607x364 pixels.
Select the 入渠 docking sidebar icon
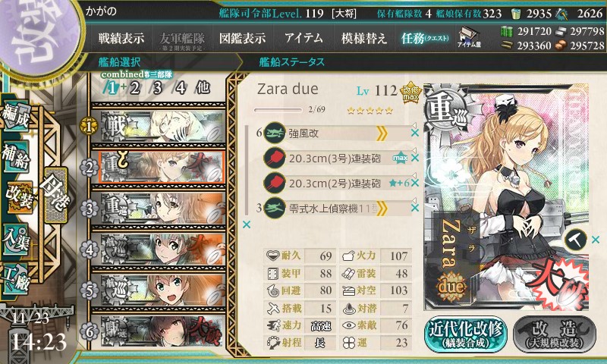[x=16, y=239]
